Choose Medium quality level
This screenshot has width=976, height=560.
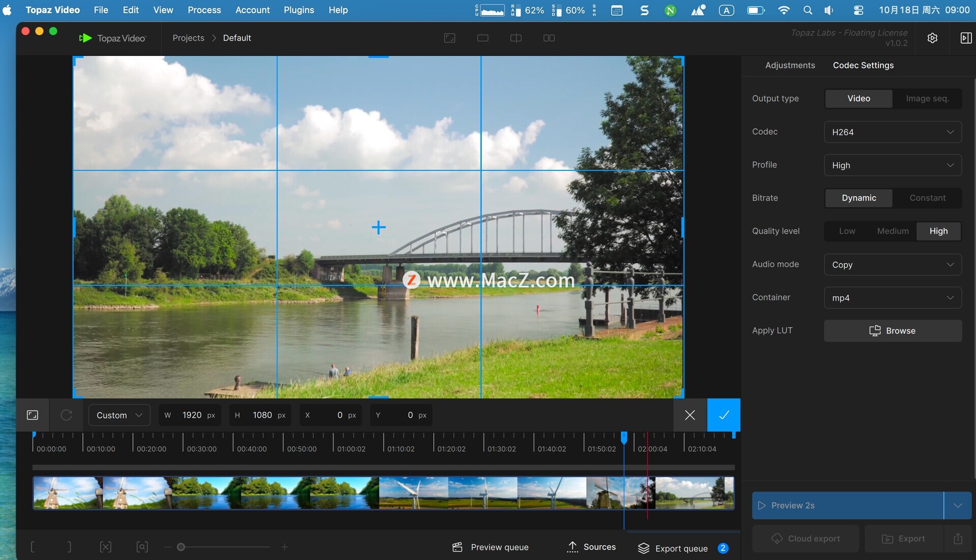[x=893, y=231]
